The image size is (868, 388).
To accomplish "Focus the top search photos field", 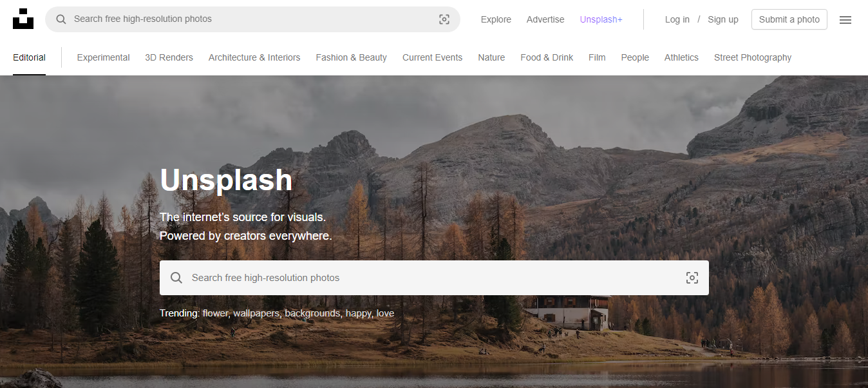I will click(x=252, y=19).
